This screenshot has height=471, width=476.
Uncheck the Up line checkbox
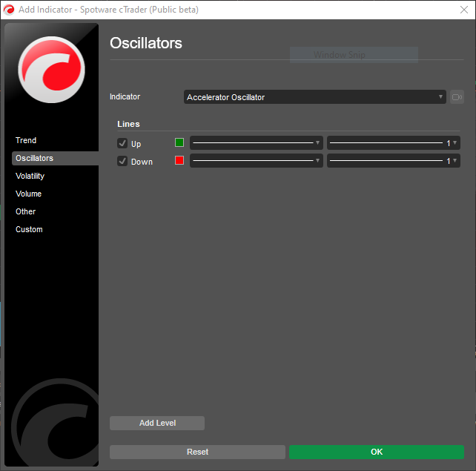pos(122,143)
